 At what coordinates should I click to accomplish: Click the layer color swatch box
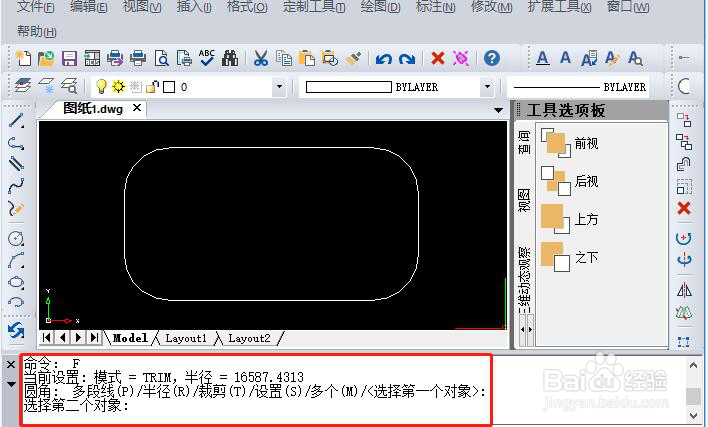pyautogui.click(x=169, y=87)
